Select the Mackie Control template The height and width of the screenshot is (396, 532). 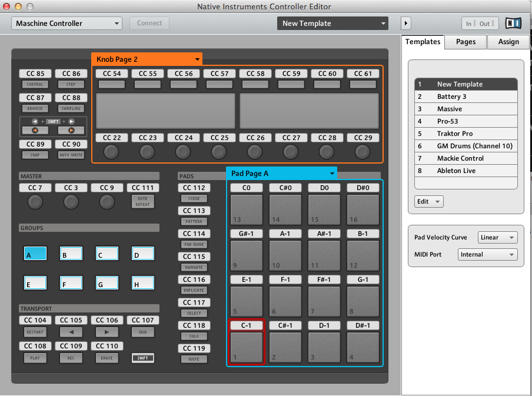466,158
